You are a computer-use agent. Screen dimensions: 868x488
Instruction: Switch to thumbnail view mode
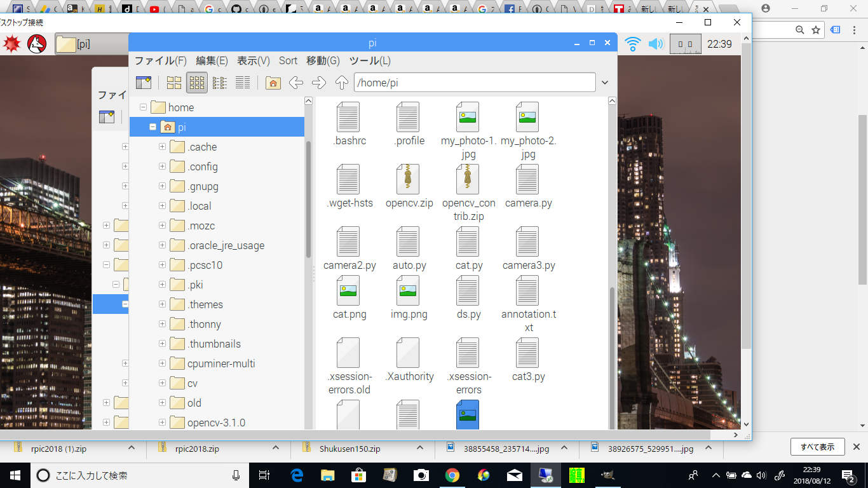point(197,83)
